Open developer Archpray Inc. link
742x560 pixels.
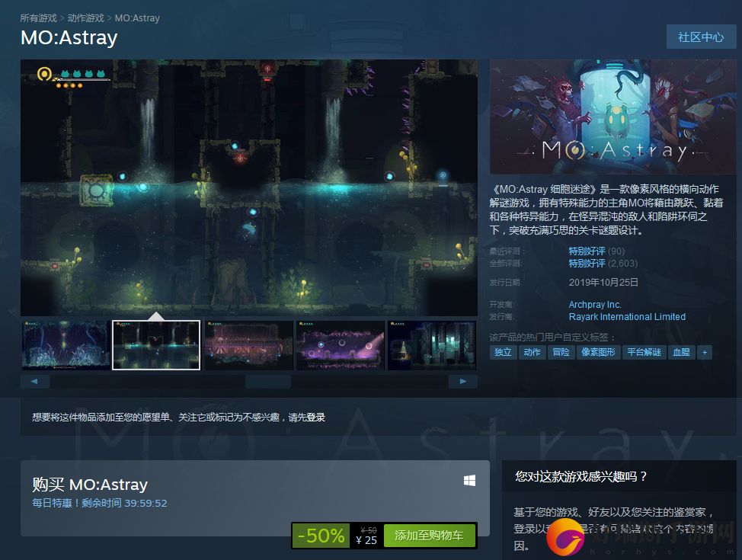(595, 305)
